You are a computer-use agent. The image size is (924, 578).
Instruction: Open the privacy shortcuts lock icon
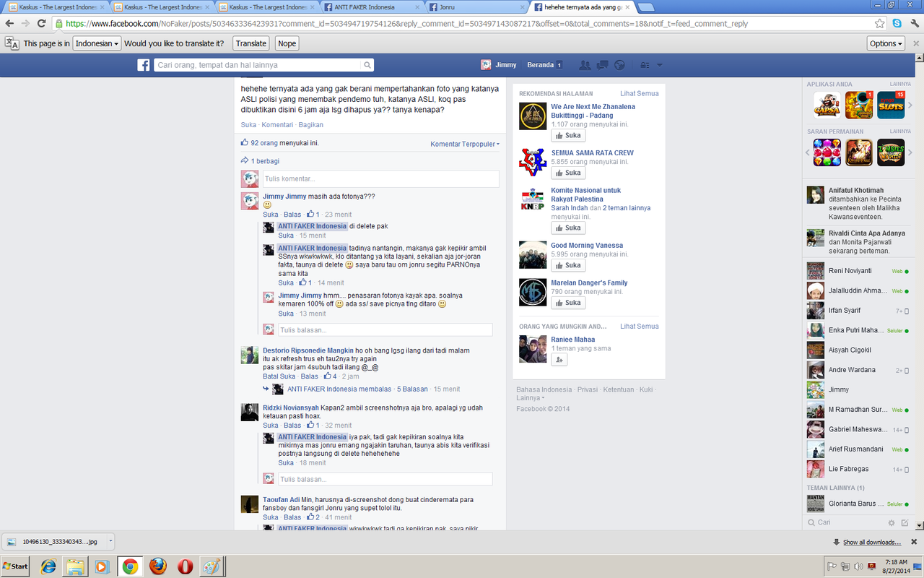point(645,65)
